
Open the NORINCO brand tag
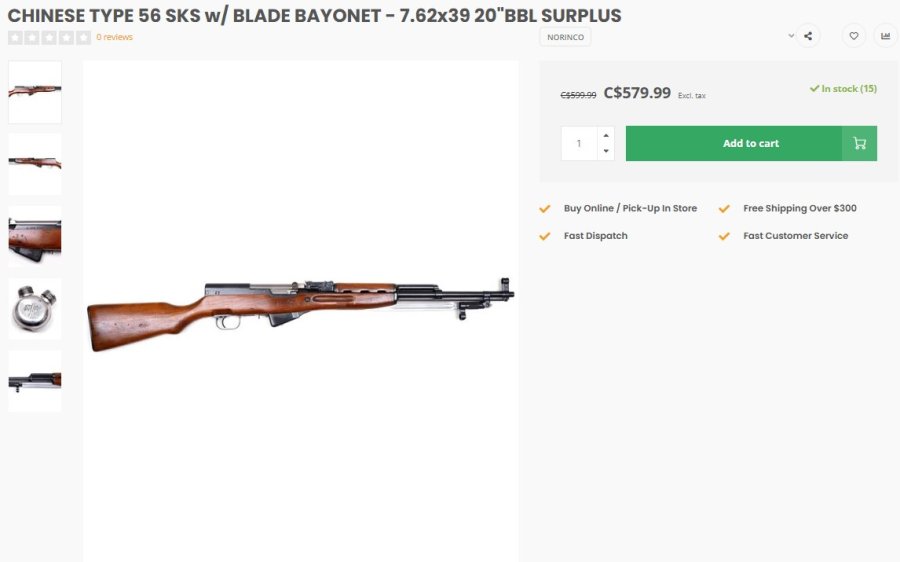[x=566, y=37]
